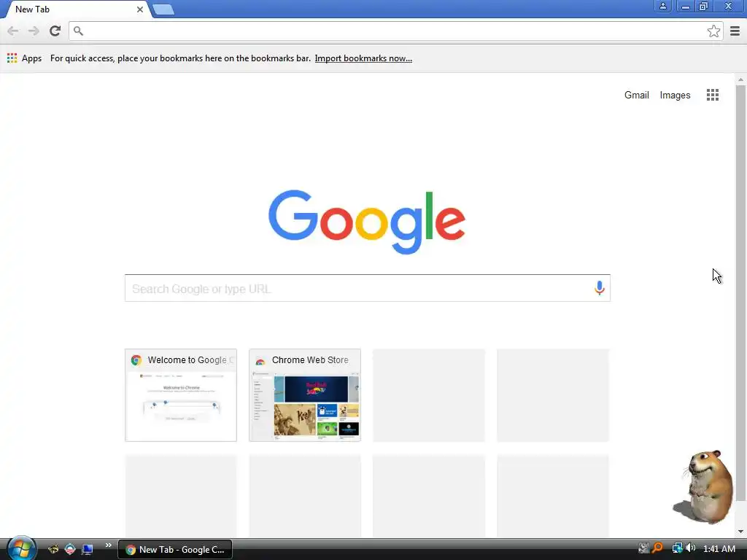747x560 pixels.
Task: Click the page scrollbar down arrow
Action: point(740,532)
